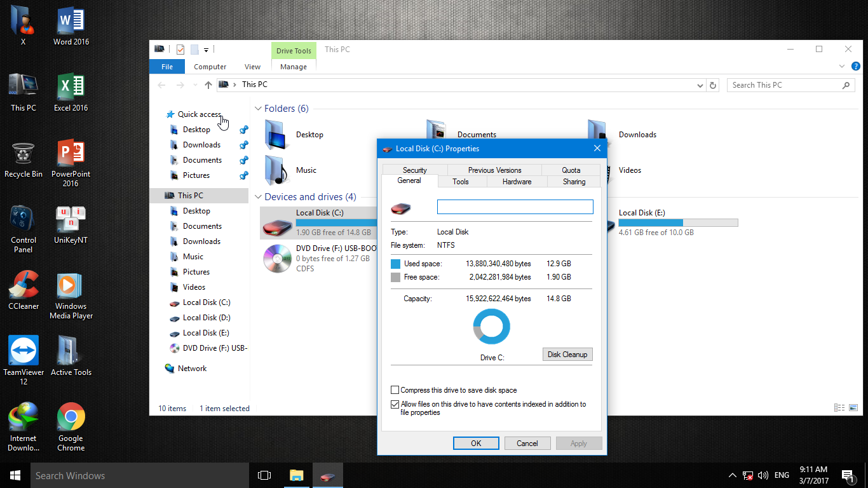Viewport: 868px width, 488px height.
Task: Click the ENG language indicator
Action: point(782,475)
